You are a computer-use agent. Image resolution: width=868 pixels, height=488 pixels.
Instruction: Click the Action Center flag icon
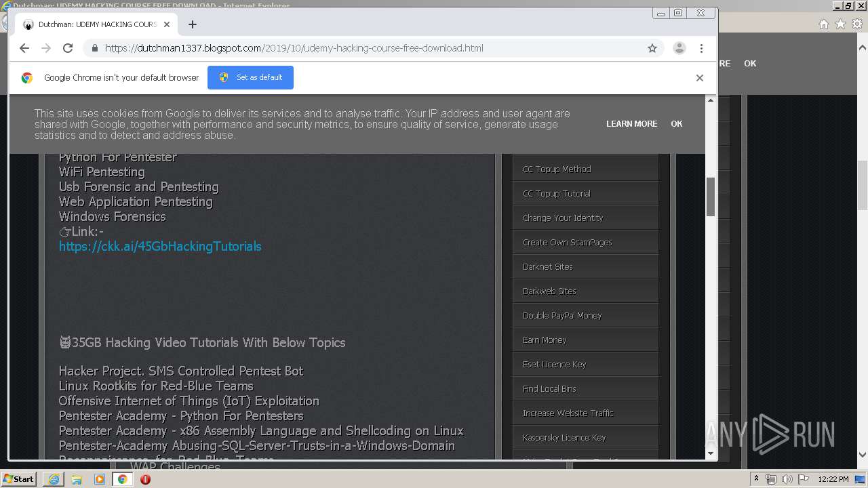tap(804, 479)
